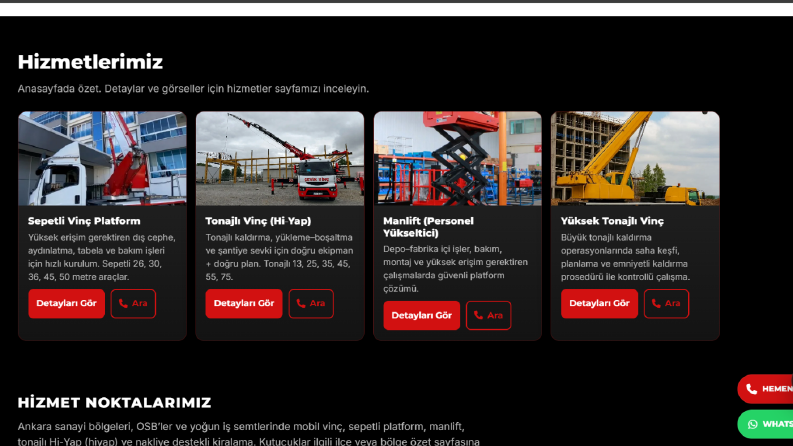Click the Sepetli Vinç card description text
793x446 pixels.
(x=102, y=257)
